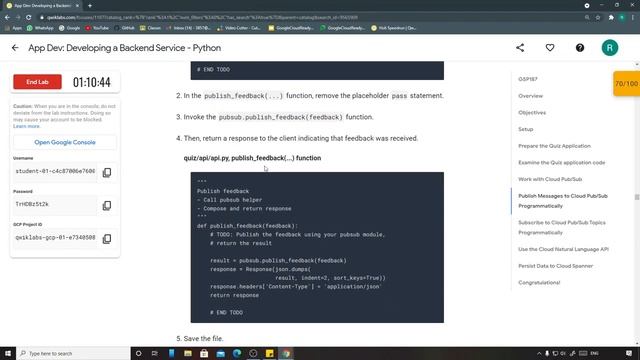Image resolution: width=640 pixels, height=360 pixels.
Task: Favorite the lab with the heart icon
Action: tap(550, 48)
